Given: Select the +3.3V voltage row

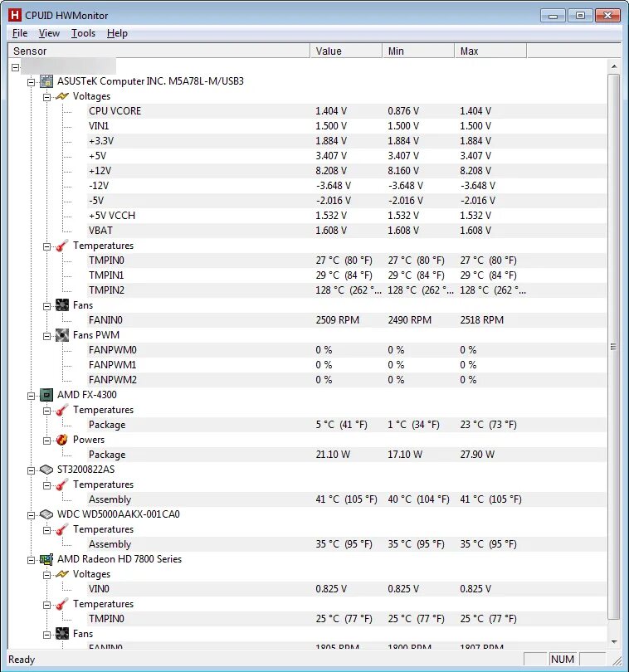Looking at the screenshot, I should pyautogui.click(x=346, y=140).
